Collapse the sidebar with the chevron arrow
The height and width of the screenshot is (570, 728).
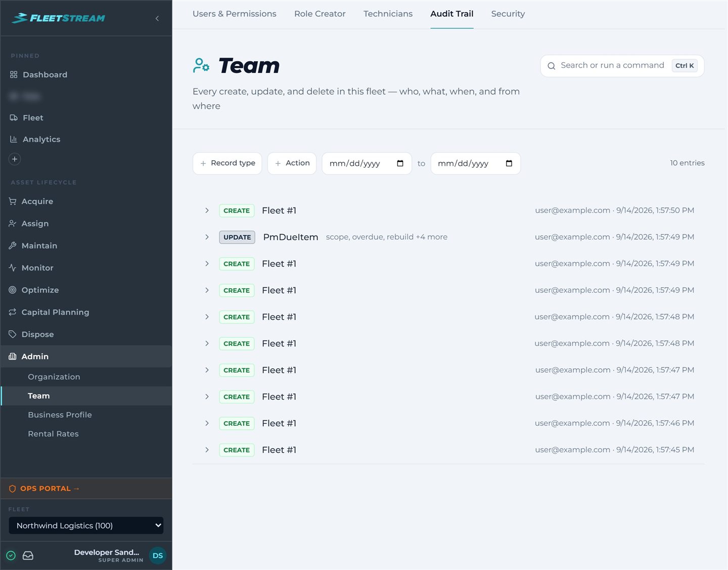point(157,19)
